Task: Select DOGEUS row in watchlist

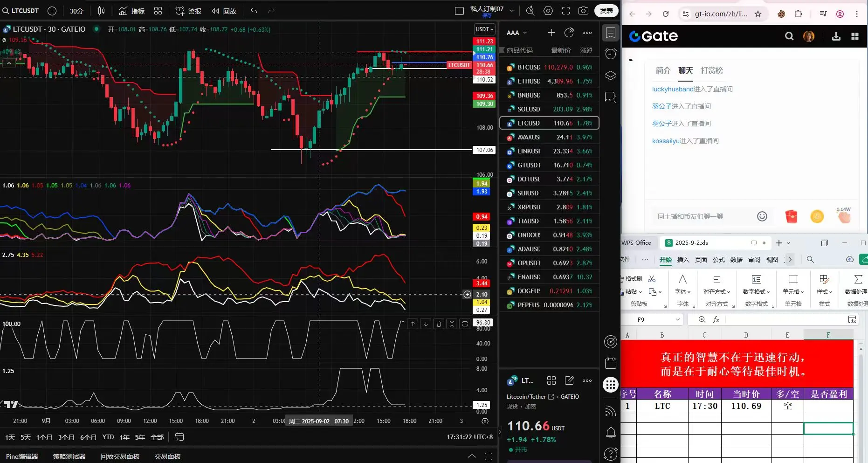Action: coord(549,291)
